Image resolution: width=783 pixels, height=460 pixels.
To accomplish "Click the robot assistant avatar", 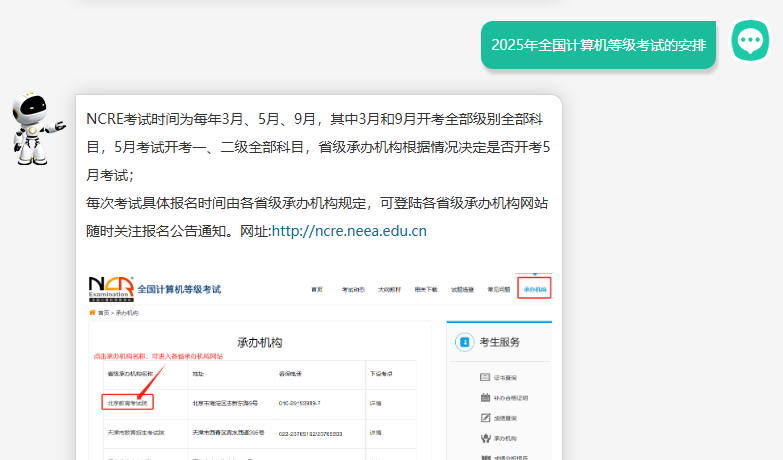I will coord(38,128).
